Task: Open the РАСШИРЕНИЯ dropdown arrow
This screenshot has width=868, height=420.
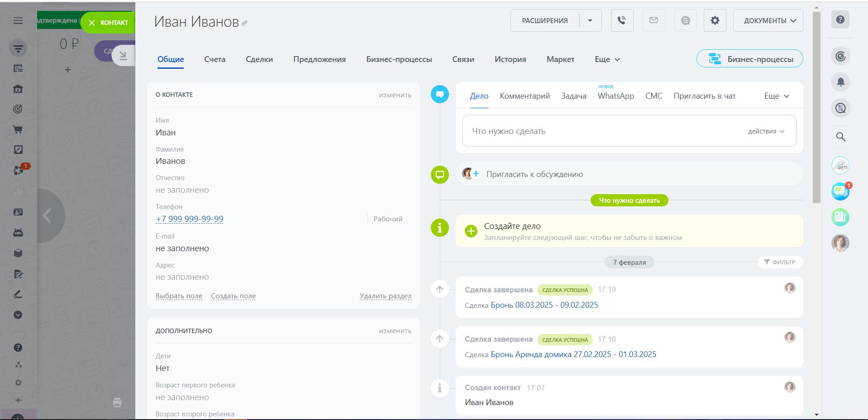Action: click(x=590, y=20)
